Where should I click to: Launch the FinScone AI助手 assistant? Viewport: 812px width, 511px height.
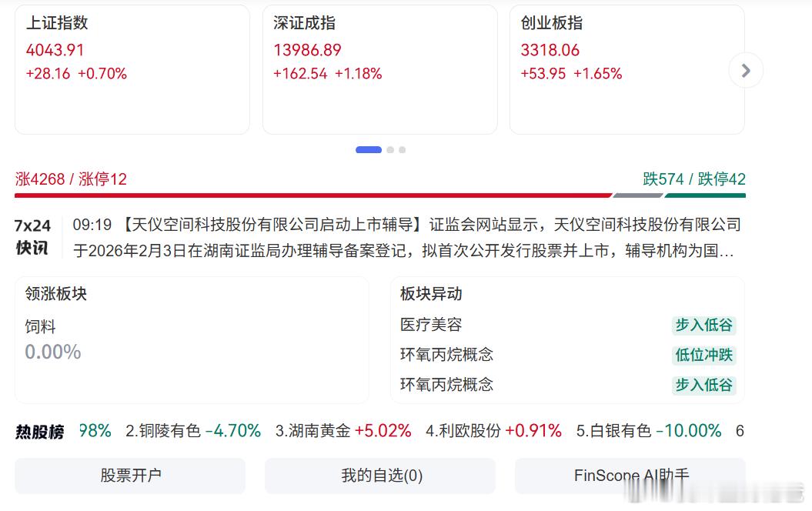[x=630, y=476]
